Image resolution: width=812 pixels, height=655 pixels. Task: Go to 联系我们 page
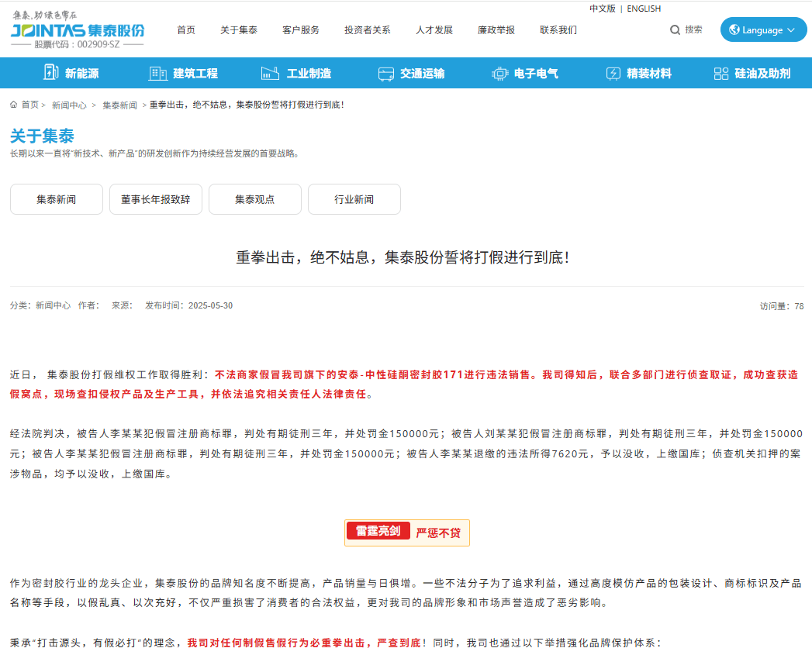click(x=558, y=30)
